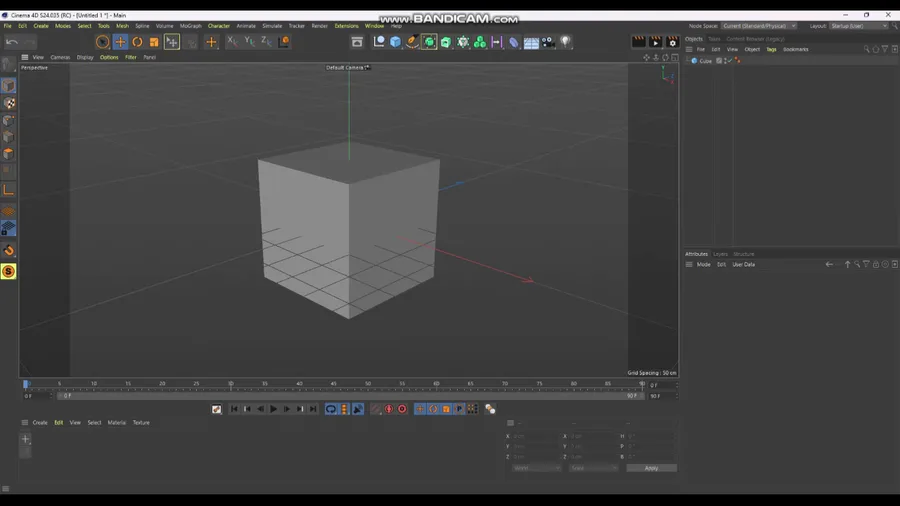Switch to the Takes tab
This screenshot has width=900, height=506.
[714, 39]
